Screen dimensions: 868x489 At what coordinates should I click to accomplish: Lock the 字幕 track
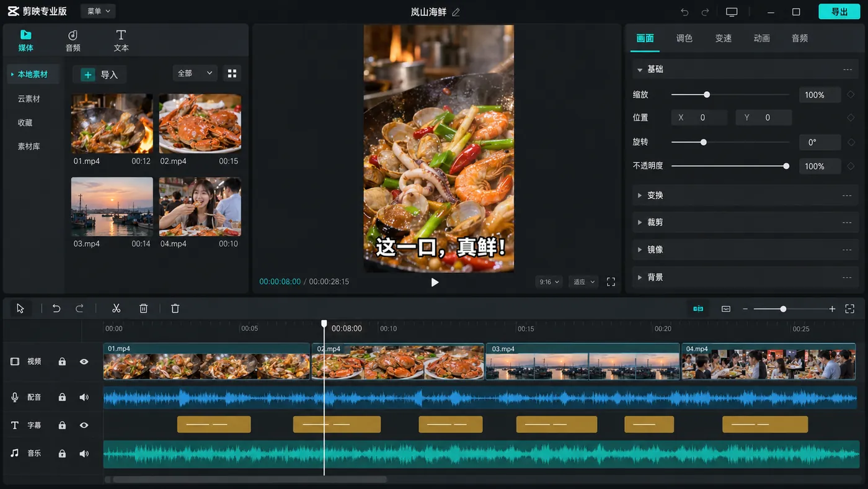[x=62, y=426]
